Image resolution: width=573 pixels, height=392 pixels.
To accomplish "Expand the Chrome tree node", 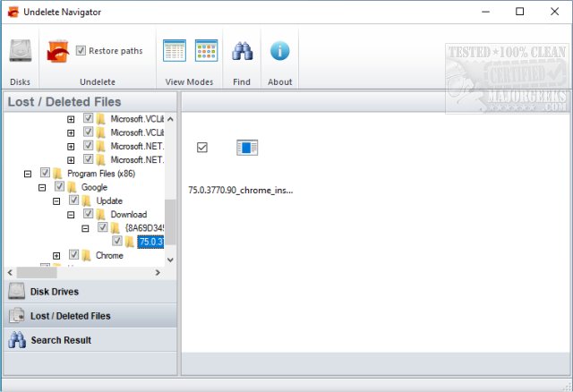I will click(56, 256).
